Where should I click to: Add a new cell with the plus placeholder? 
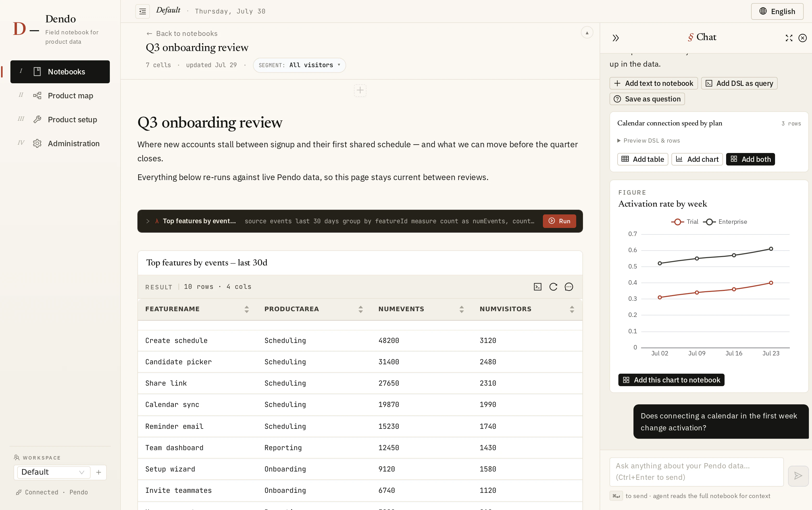(360, 90)
